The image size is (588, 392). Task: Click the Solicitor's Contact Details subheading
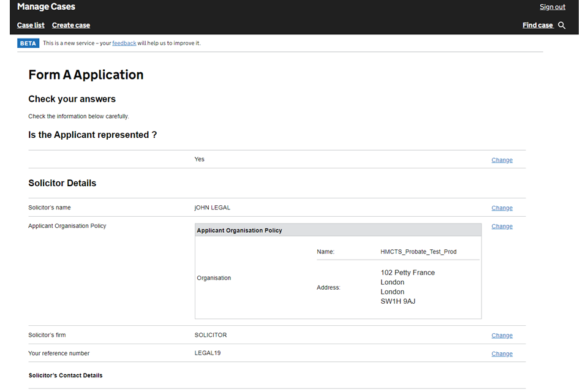[66, 375]
